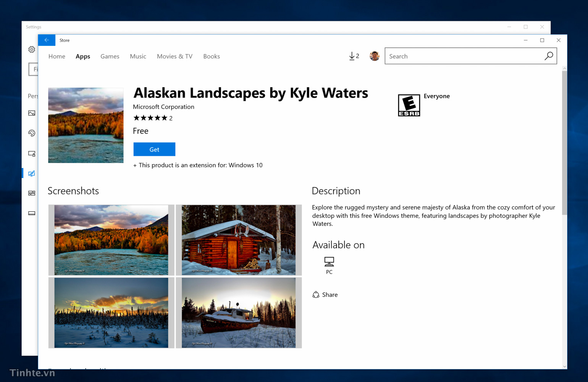Click the ESRB Everyone rating badge
The image size is (588, 382).
[409, 105]
